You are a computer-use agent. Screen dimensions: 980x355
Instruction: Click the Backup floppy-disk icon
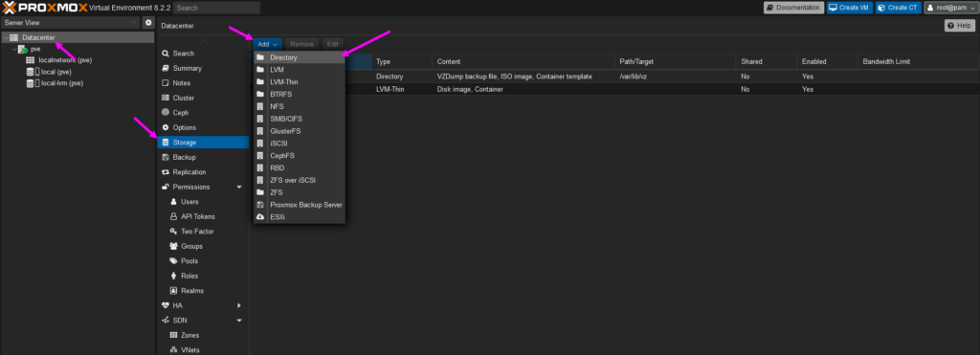166,157
